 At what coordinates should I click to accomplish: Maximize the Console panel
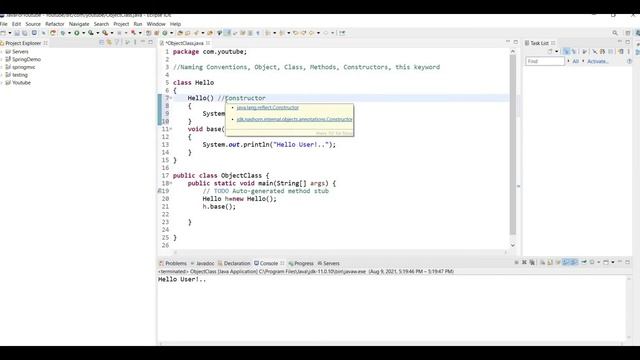628,262
